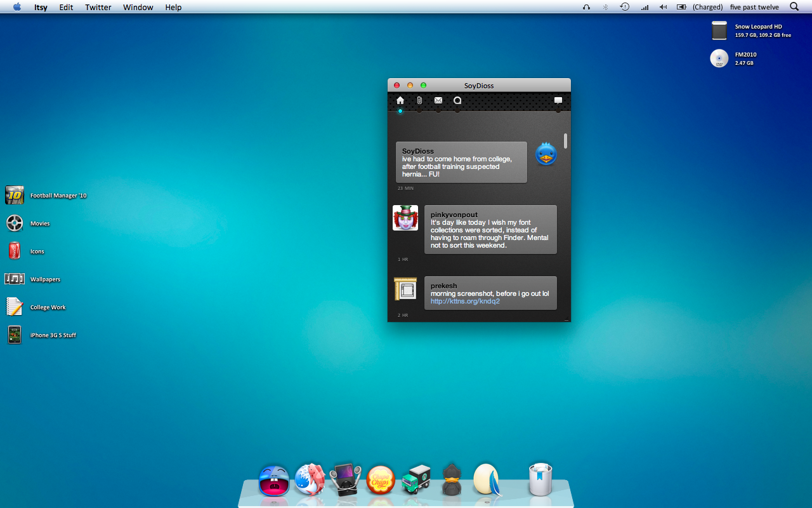Launch the iPod with earbuds dock app
This screenshot has height=508, width=812.
345,479
